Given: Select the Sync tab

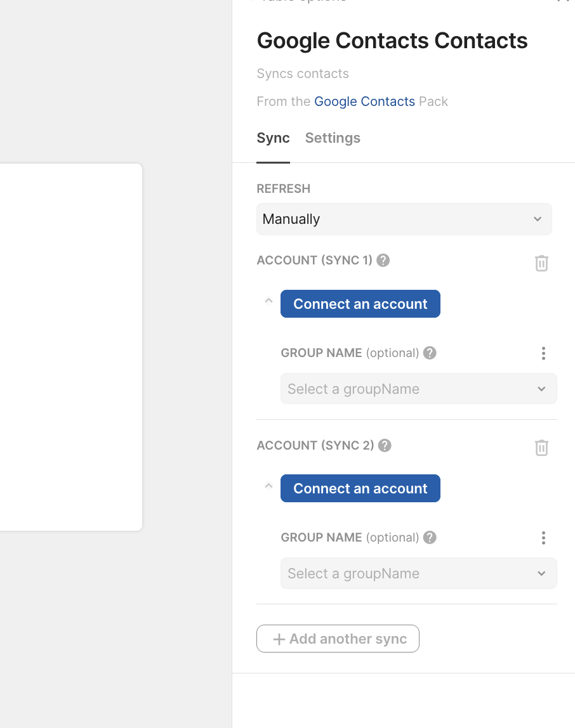Looking at the screenshot, I should tap(273, 138).
